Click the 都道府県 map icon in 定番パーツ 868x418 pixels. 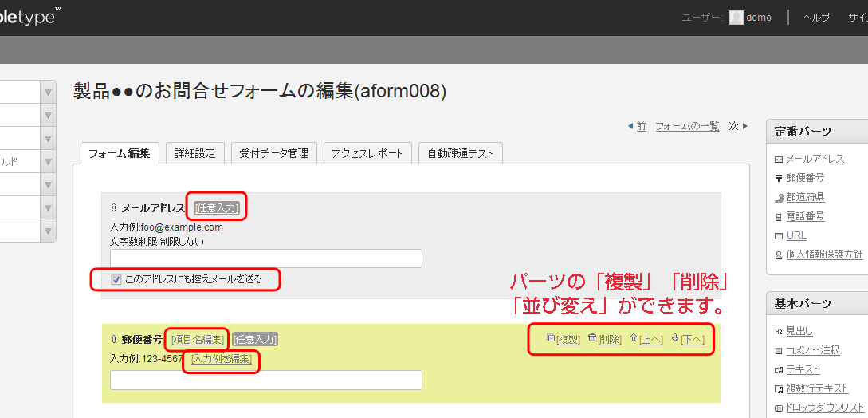779,198
